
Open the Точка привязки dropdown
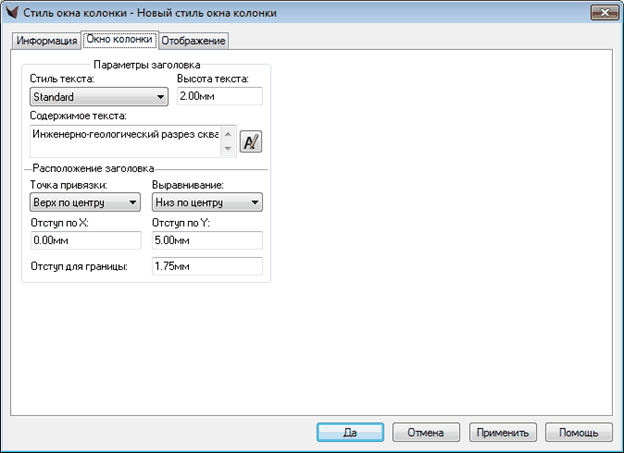click(x=85, y=203)
